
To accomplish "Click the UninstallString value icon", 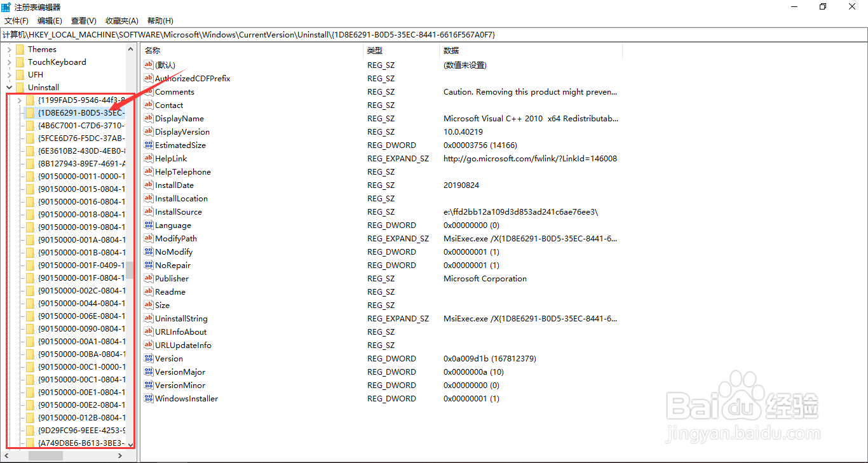I will (x=149, y=318).
